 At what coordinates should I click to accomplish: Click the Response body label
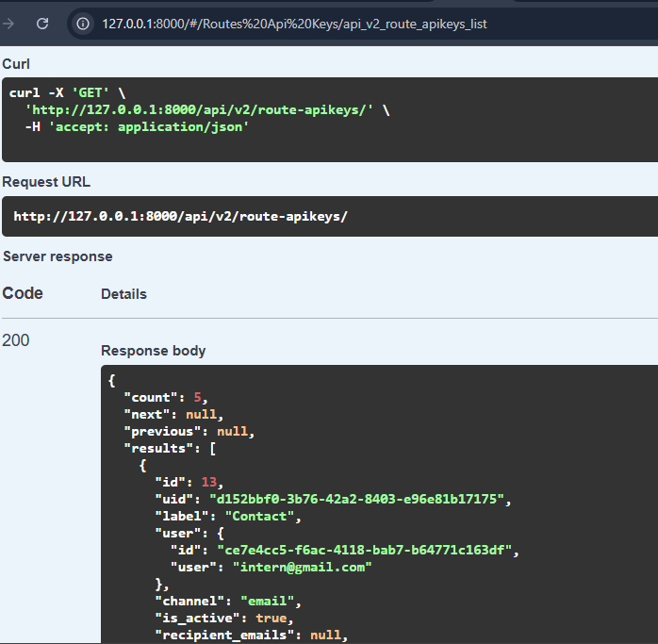(x=153, y=351)
